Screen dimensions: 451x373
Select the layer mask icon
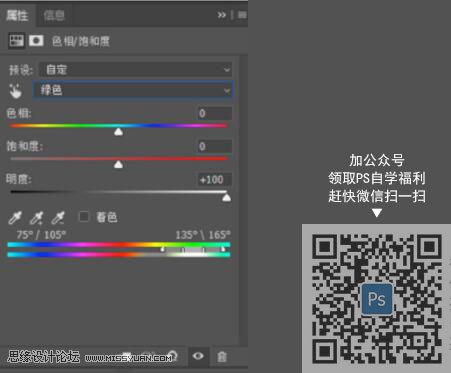(x=36, y=41)
